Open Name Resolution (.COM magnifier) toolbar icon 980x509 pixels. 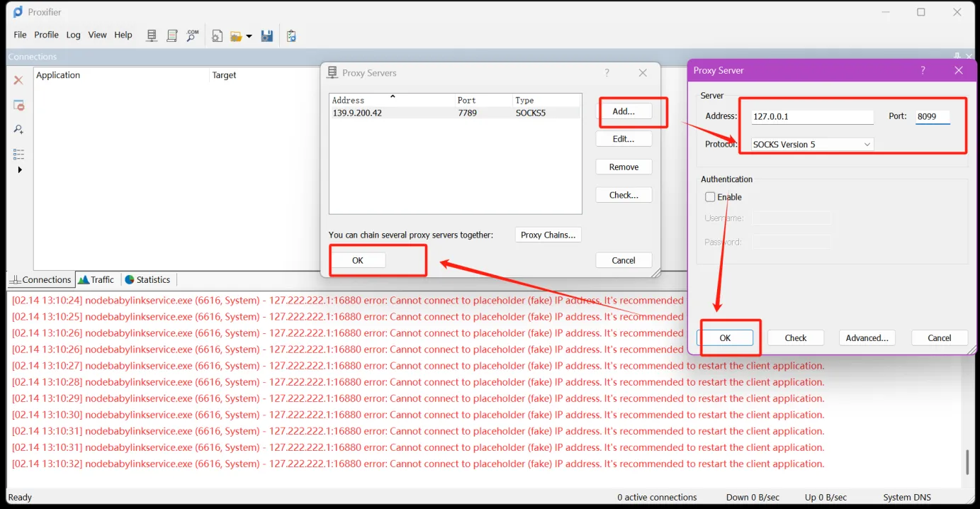[193, 35]
